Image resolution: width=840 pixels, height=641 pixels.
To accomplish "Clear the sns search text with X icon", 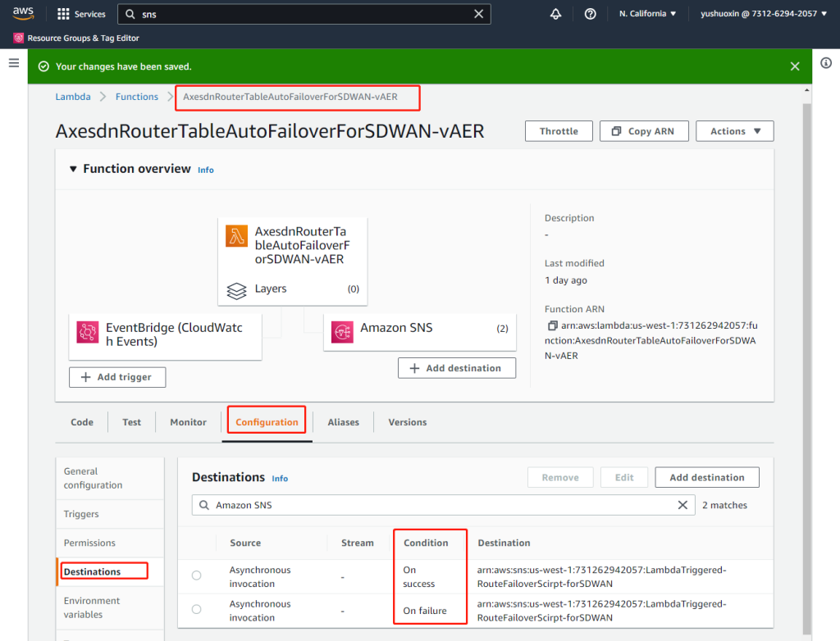I will pyautogui.click(x=479, y=14).
